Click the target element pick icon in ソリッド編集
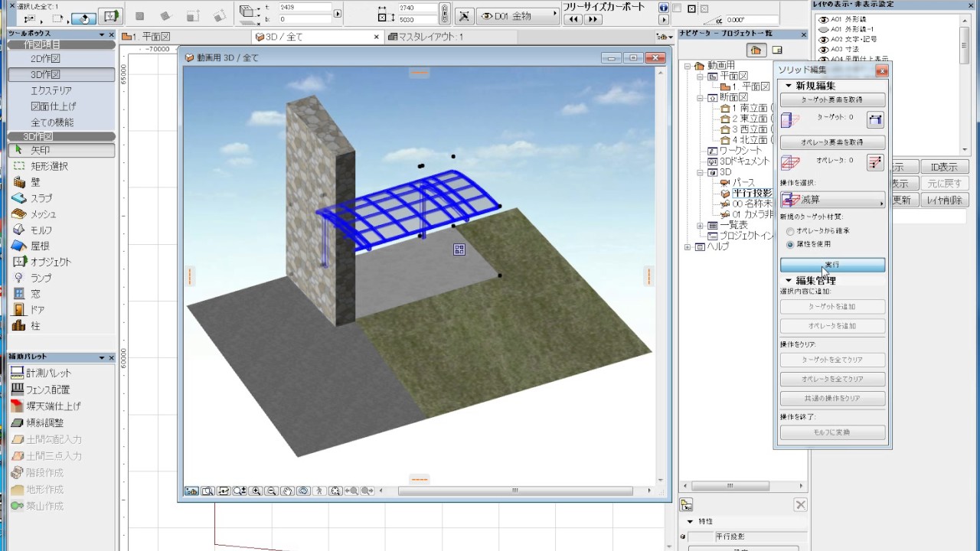This screenshot has width=980, height=551. (x=875, y=119)
